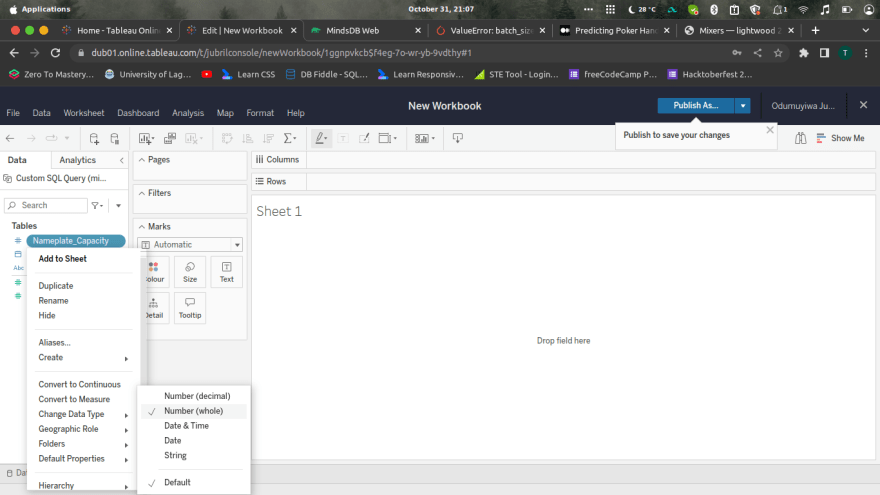Expand the Folders submenu

point(83,444)
